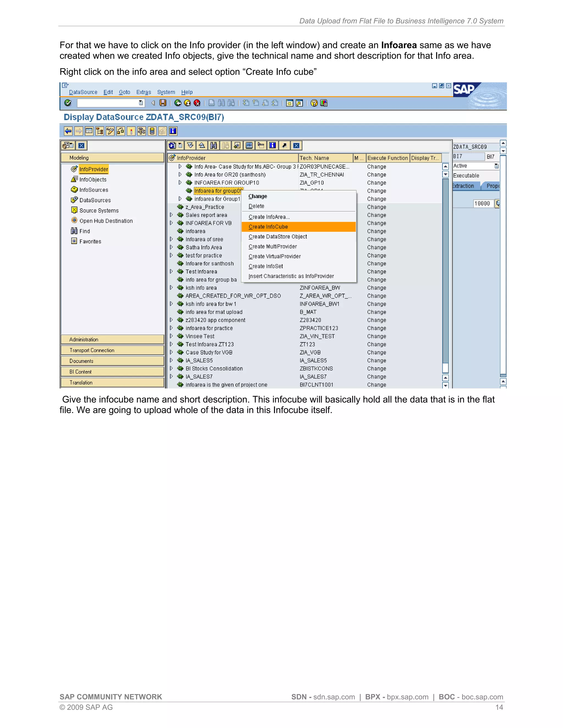Open the Translation section button
This screenshot has width=563, height=728.
click(112, 383)
